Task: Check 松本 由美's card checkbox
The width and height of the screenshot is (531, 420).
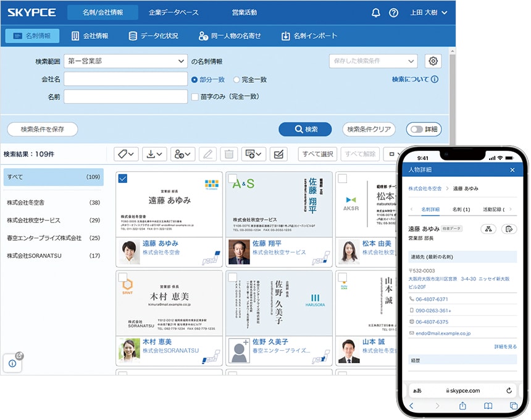Action: coord(343,178)
